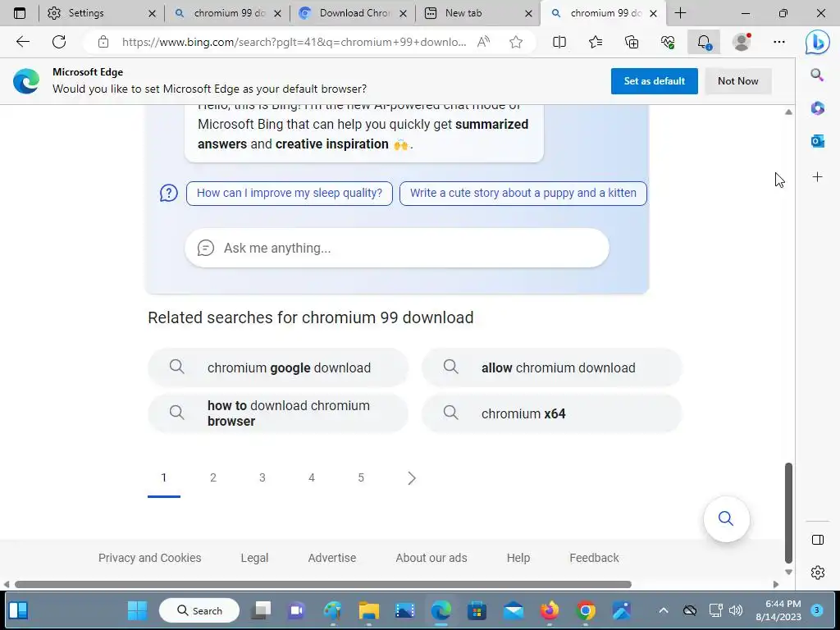Open the Help footer link
The image size is (840, 630).
[518, 558]
